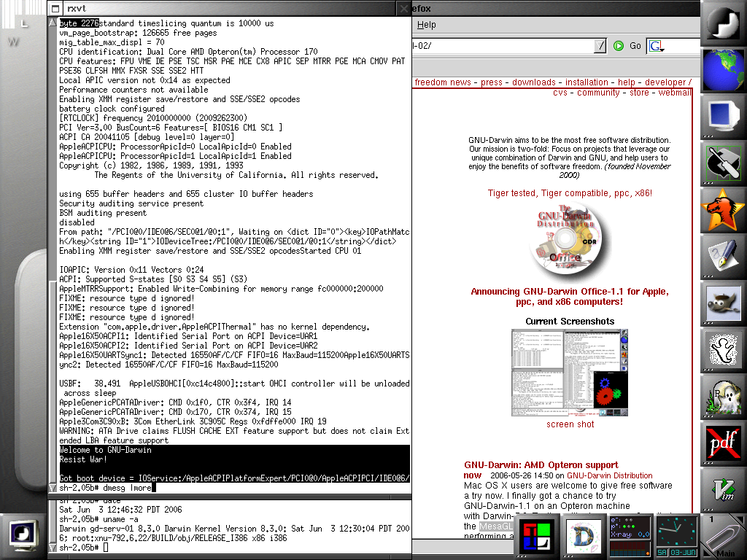
Task: Launch the Mozilla red dinosaur star icon
Action: coord(723,210)
